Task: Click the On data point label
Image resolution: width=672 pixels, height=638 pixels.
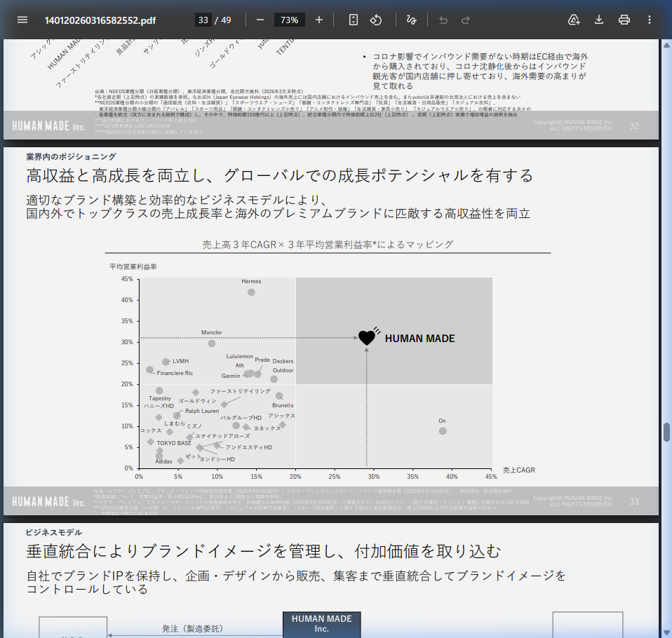Action: 443,421
